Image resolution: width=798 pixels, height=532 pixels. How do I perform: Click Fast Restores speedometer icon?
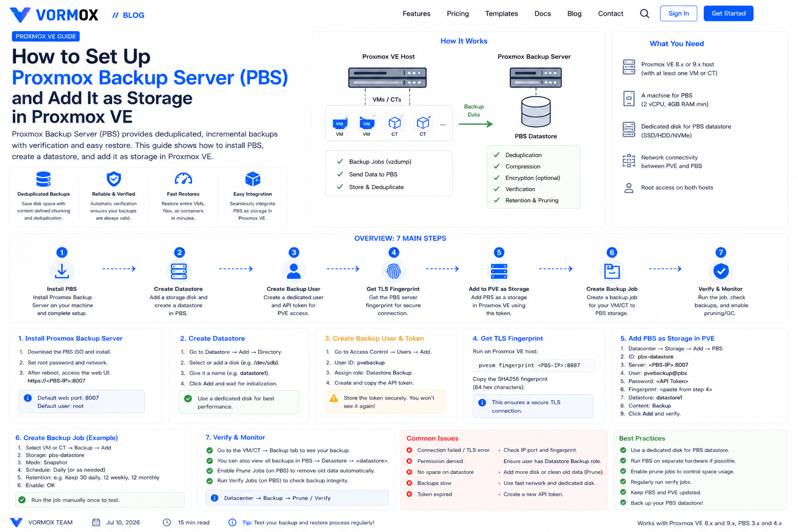[183, 179]
